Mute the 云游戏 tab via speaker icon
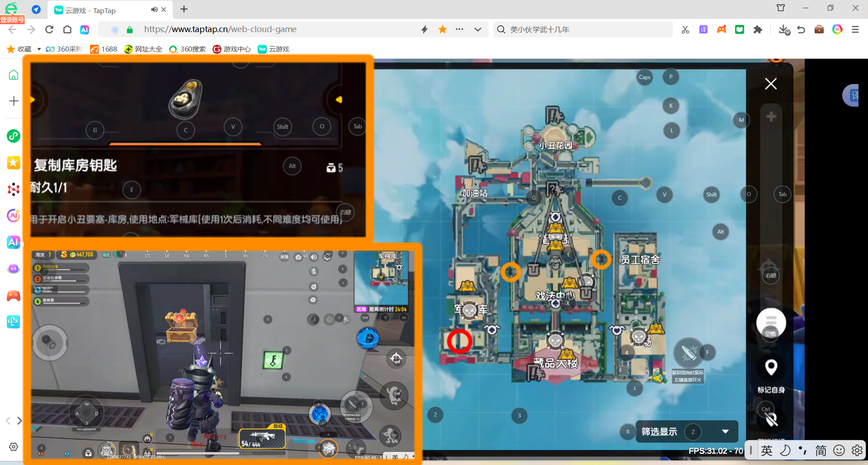 pyautogui.click(x=154, y=9)
